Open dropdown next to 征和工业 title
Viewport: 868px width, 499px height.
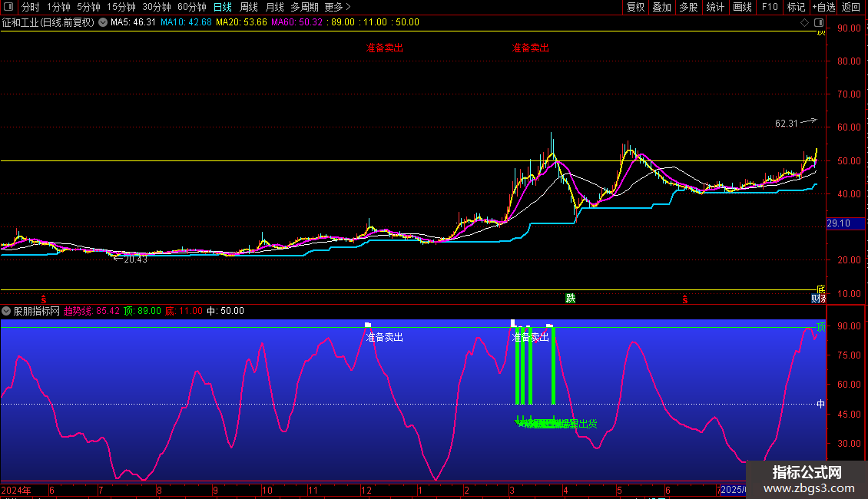[x=102, y=22]
